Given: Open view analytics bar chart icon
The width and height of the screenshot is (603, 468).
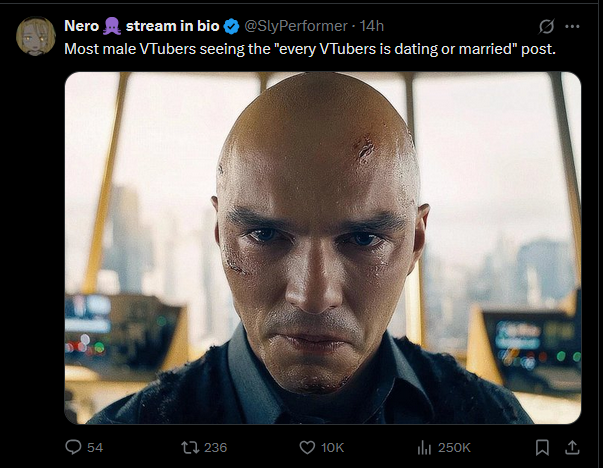Looking at the screenshot, I should click(423, 447).
